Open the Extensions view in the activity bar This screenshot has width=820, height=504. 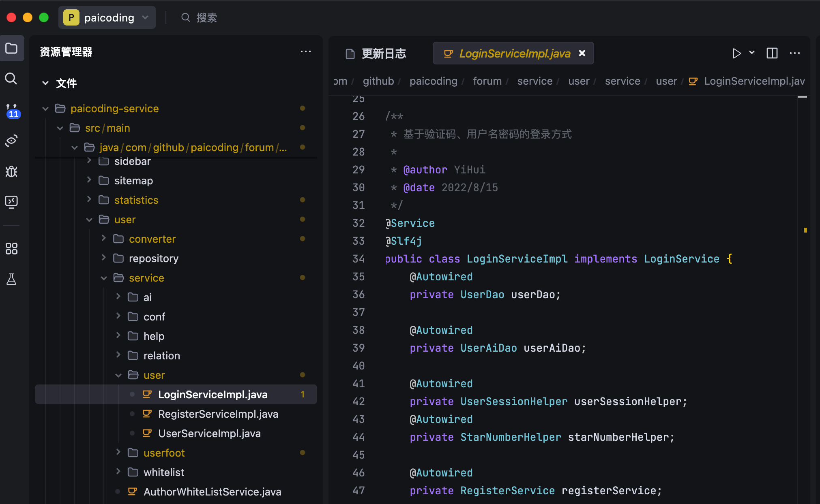11,248
